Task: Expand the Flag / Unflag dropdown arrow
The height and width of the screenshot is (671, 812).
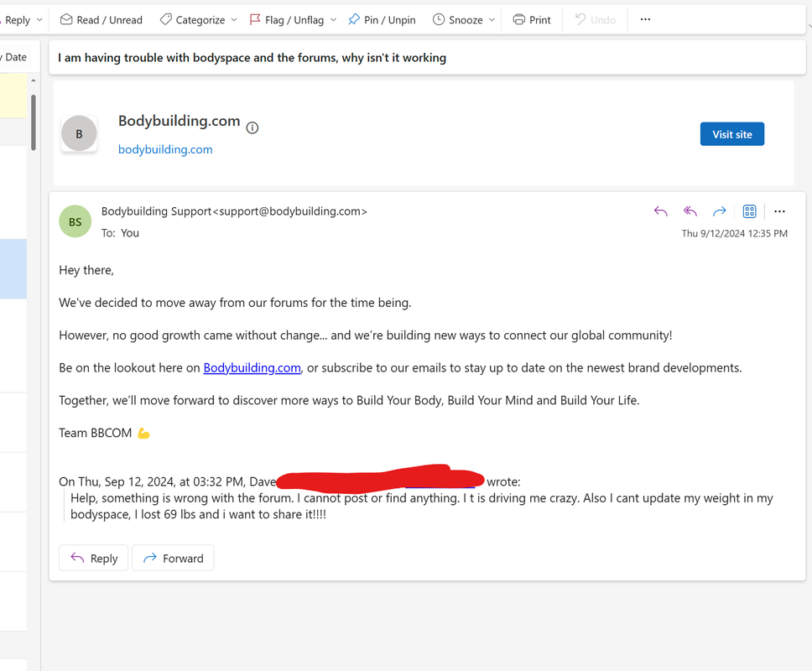Action: 334,20
